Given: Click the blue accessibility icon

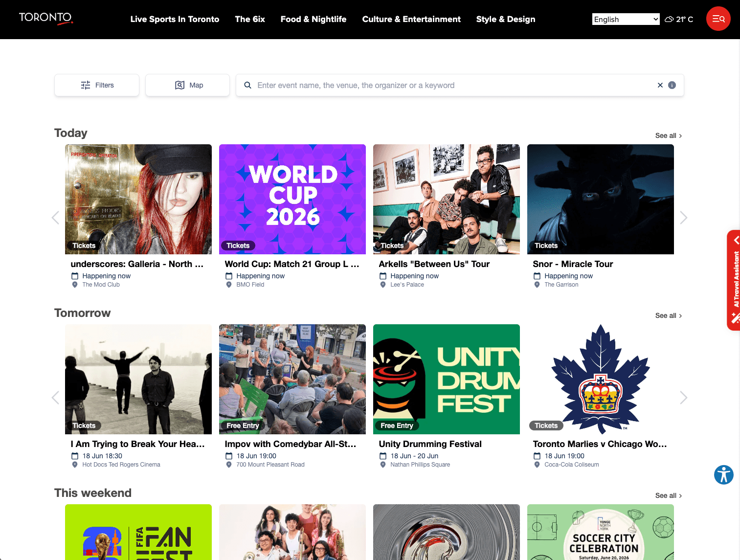Looking at the screenshot, I should pyautogui.click(x=723, y=474).
